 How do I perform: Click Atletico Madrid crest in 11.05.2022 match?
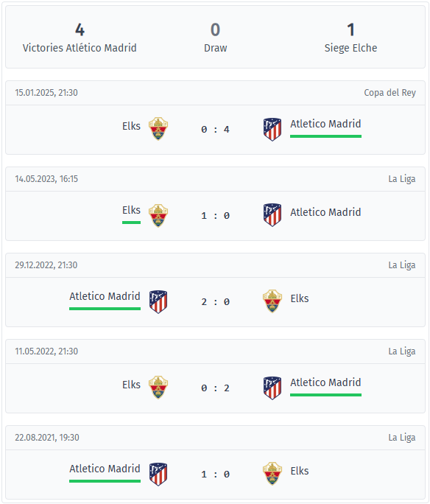click(272, 388)
